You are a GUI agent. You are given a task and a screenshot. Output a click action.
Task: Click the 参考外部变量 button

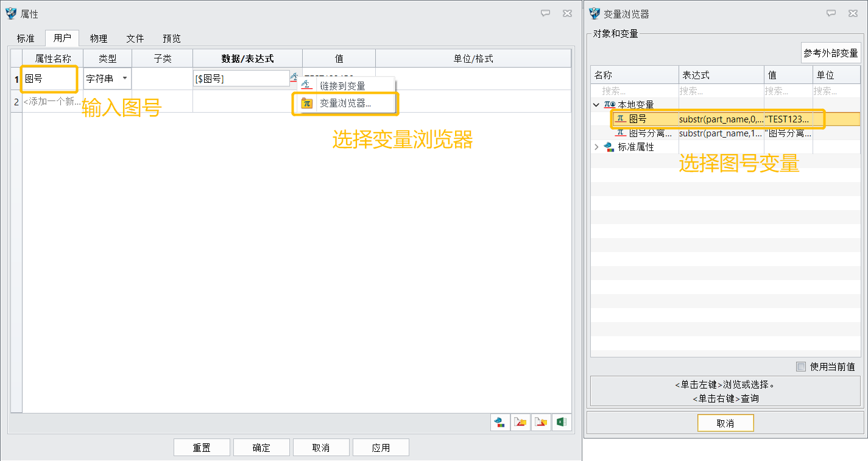click(830, 53)
